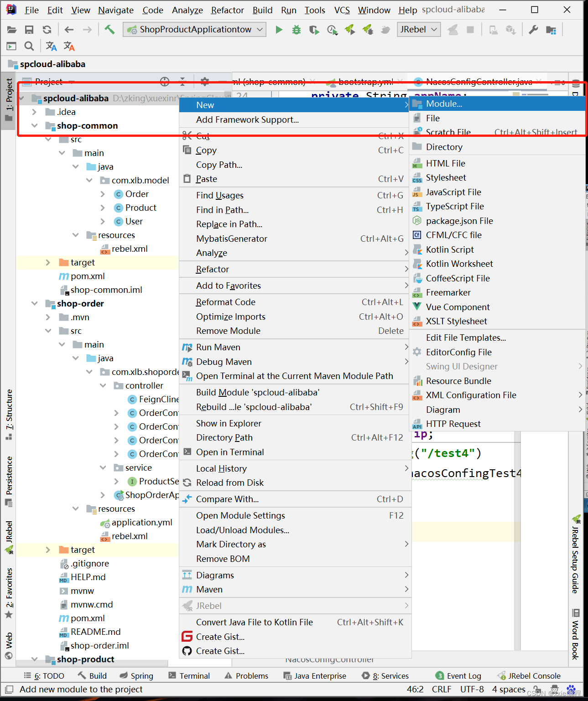Click the Open folder toolbar icon
The image size is (588, 701).
[x=12, y=30]
